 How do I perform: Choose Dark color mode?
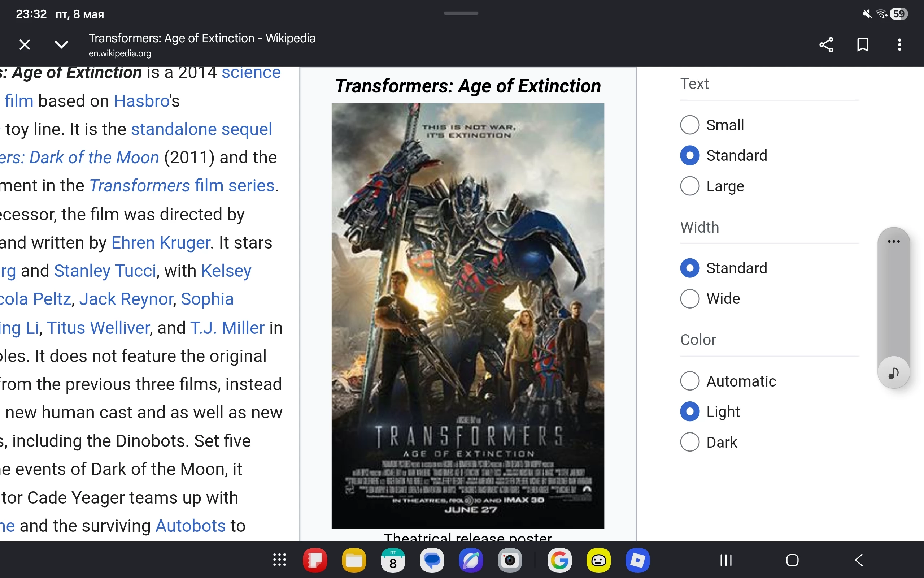tap(689, 442)
